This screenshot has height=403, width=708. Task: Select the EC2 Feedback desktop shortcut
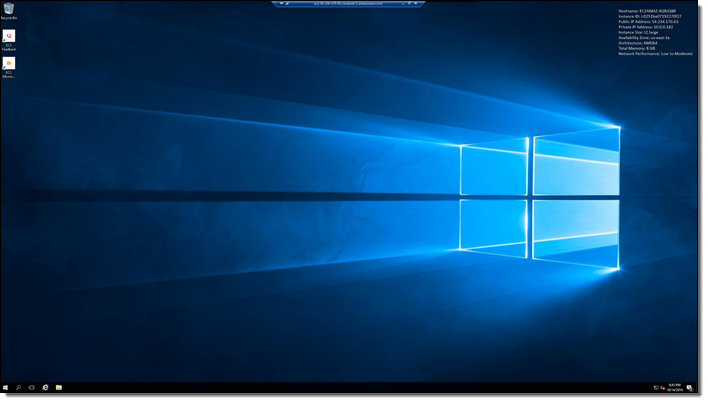(x=9, y=37)
